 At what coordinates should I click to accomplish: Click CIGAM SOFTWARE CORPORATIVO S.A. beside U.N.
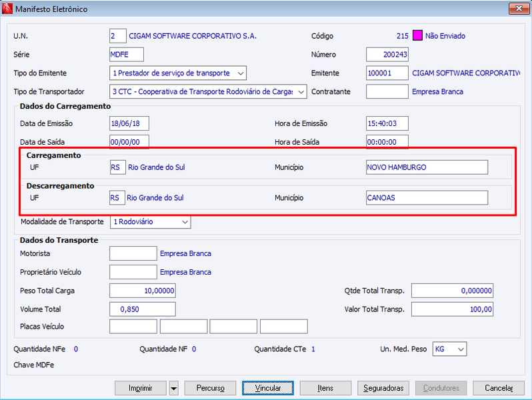193,36
